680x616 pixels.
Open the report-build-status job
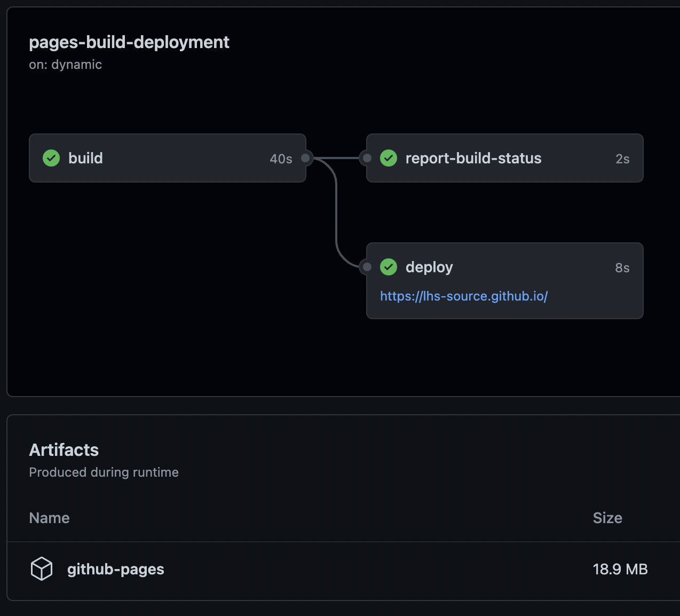tap(473, 158)
